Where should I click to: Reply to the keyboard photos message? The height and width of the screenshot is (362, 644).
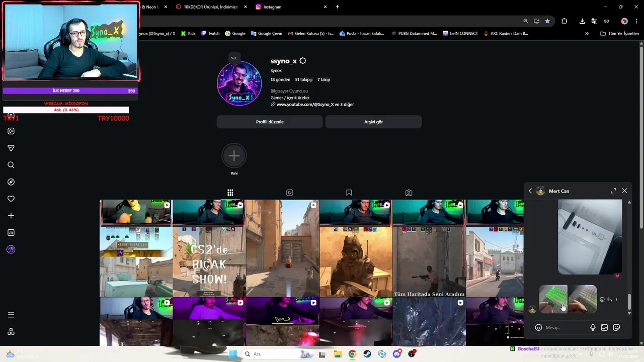tap(609, 300)
